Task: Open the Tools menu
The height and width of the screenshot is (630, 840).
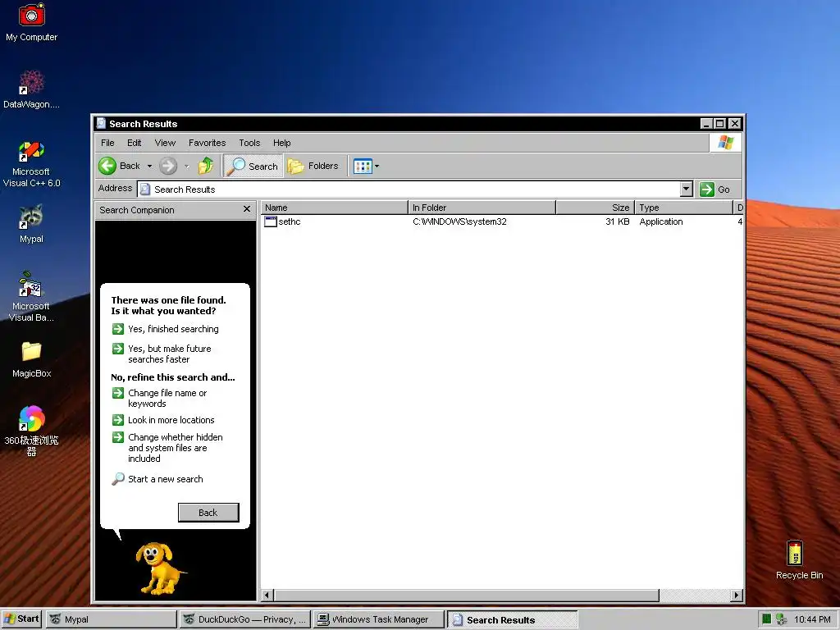Action: coord(249,143)
